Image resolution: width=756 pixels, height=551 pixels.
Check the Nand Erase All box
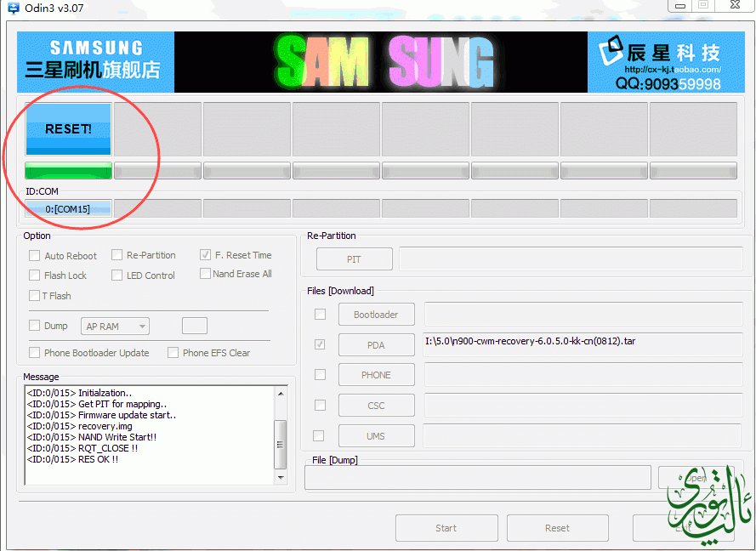click(x=205, y=273)
